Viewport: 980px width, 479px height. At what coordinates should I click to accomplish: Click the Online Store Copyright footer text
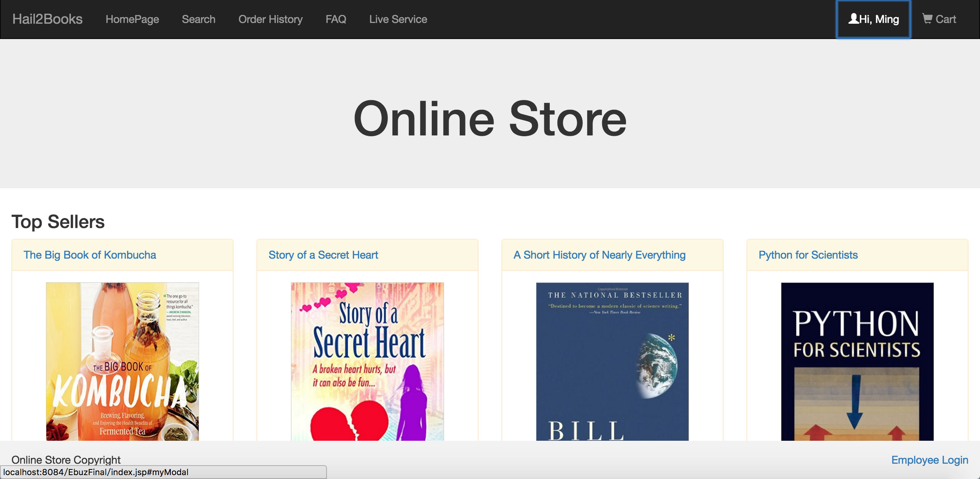pyautogui.click(x=66, y=460)
